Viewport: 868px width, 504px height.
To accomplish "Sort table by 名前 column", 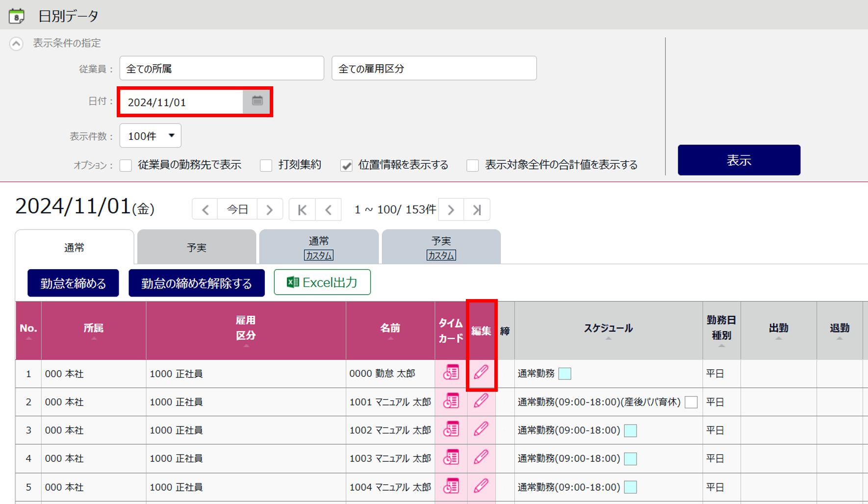I will (x=390, y=330).
